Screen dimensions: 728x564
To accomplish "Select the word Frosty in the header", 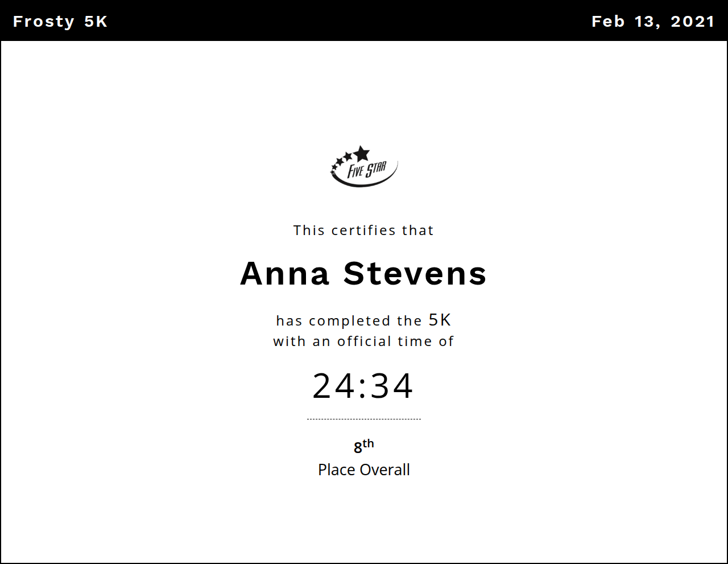I will [44, 22].
